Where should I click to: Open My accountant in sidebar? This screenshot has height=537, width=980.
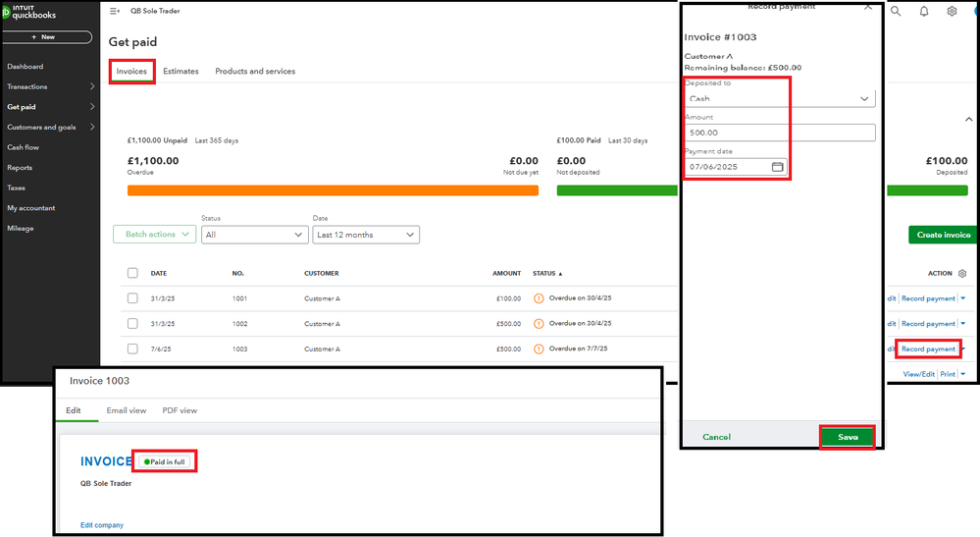[31, 208]
